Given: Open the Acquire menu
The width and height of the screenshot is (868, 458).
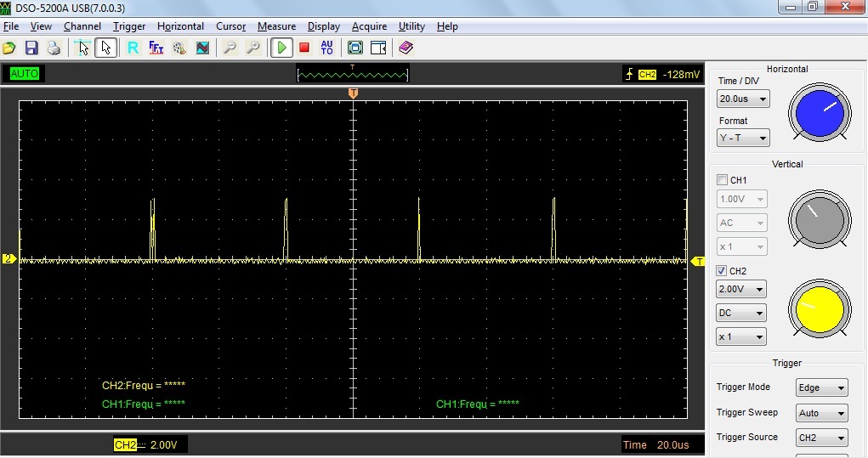Looking at the screenshot, I should point(369,26).
